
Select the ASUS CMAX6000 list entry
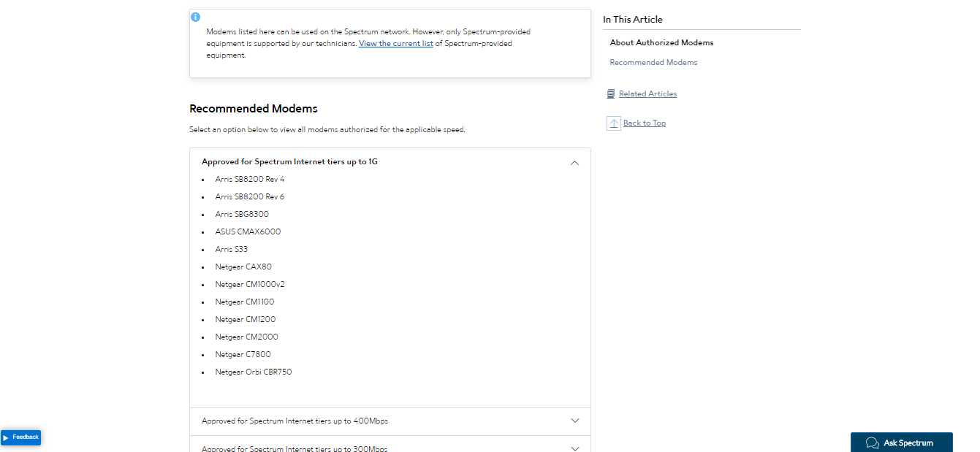coord(248,231)
